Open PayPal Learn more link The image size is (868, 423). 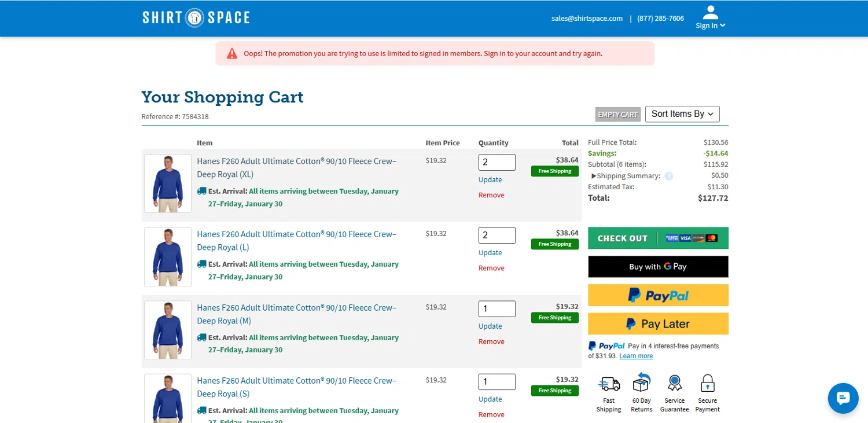point(636,356)
